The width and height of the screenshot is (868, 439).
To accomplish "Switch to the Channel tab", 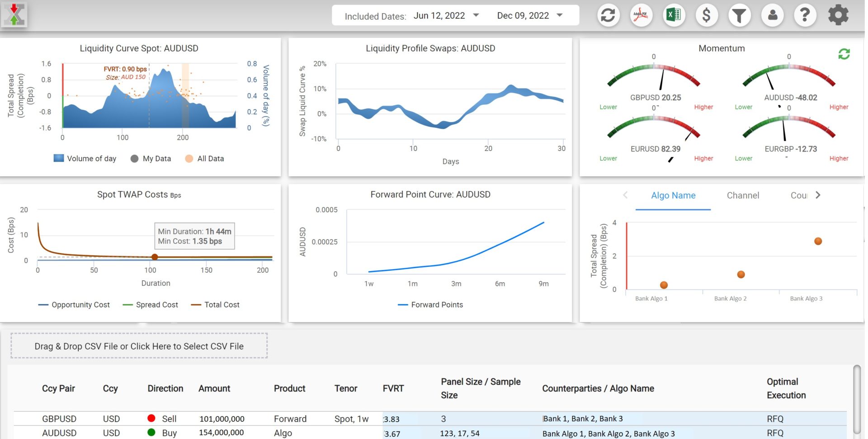I will point(743,195).
